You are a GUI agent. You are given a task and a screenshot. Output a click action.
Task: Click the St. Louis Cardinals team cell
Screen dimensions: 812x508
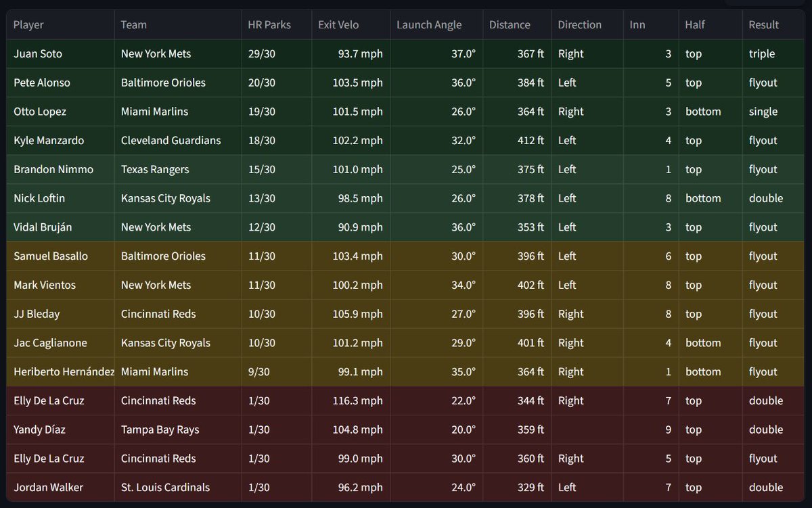tap(178, 487)
